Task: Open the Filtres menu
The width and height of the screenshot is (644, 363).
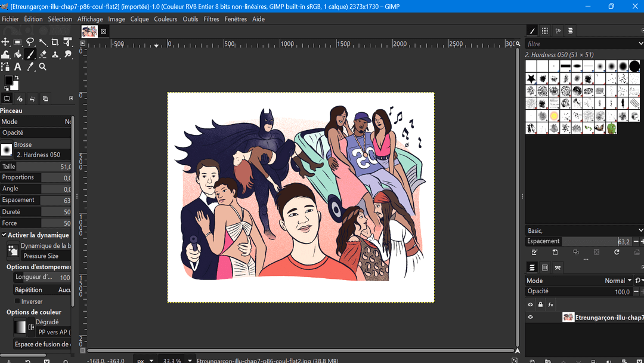Action: (x=212, y=19)
